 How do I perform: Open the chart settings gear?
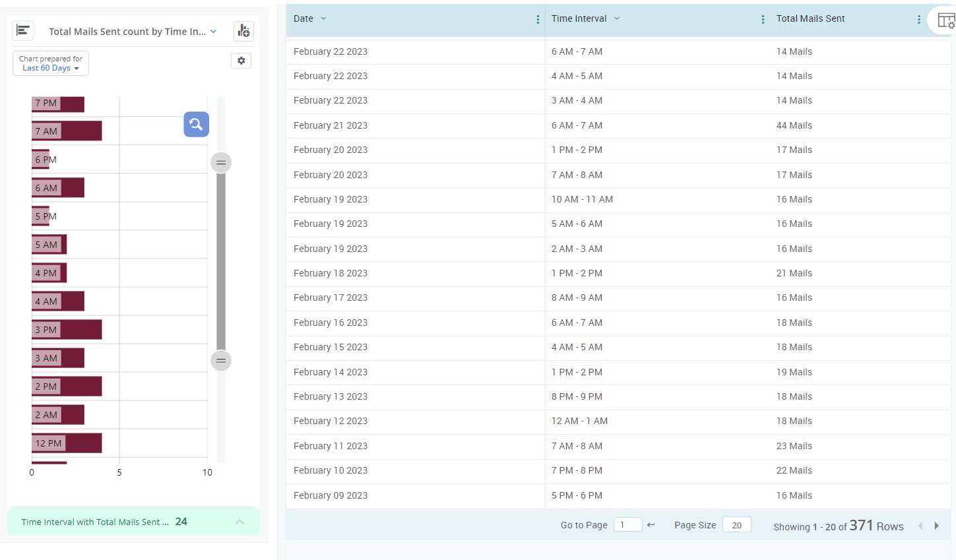coord(241,60)
